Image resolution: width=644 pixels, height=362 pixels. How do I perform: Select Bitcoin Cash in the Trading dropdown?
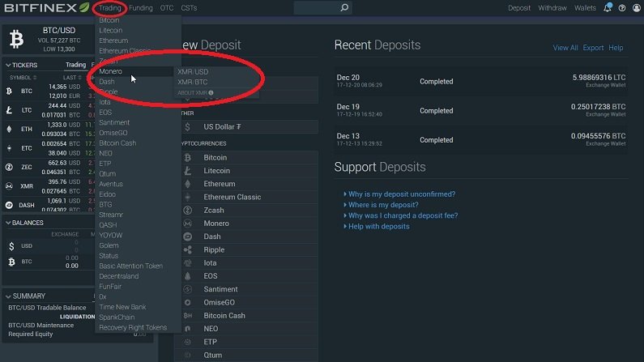[117, 143]
